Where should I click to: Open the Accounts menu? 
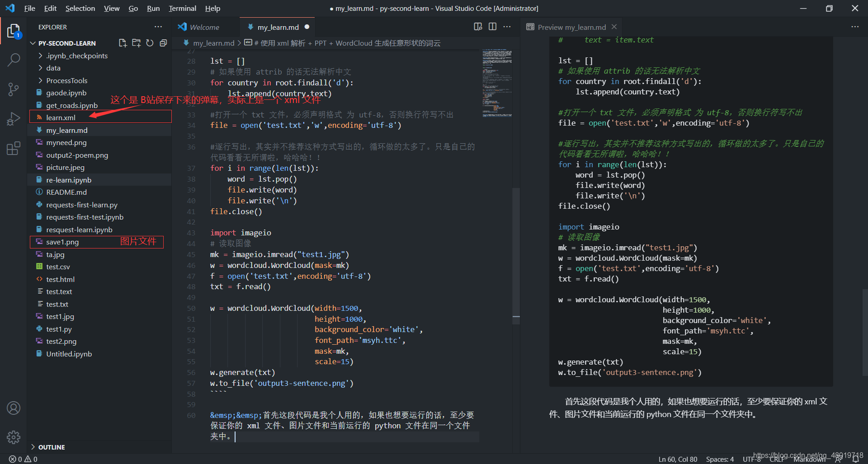(14, 408)
